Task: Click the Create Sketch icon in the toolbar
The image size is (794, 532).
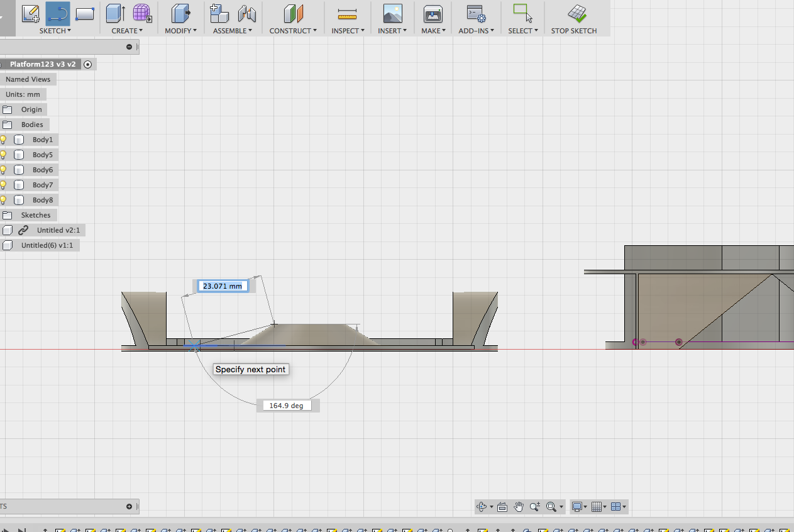Action: (30, 13)
